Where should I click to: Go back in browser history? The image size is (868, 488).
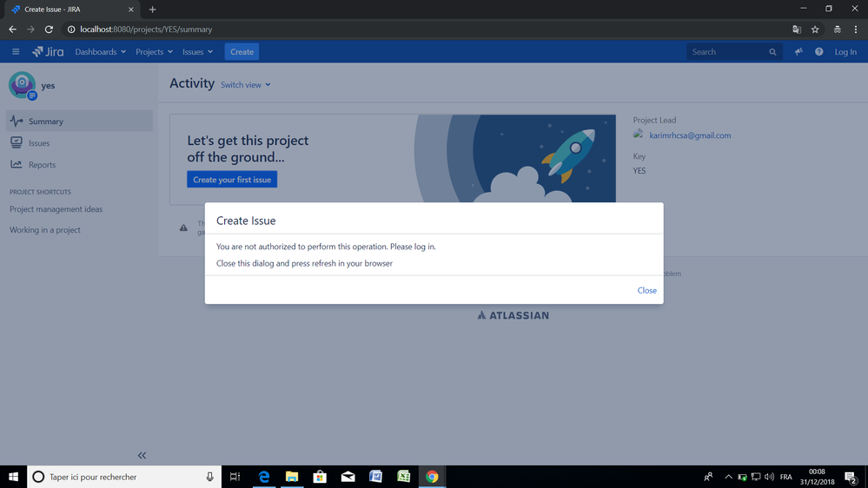(x=13, y=30)
